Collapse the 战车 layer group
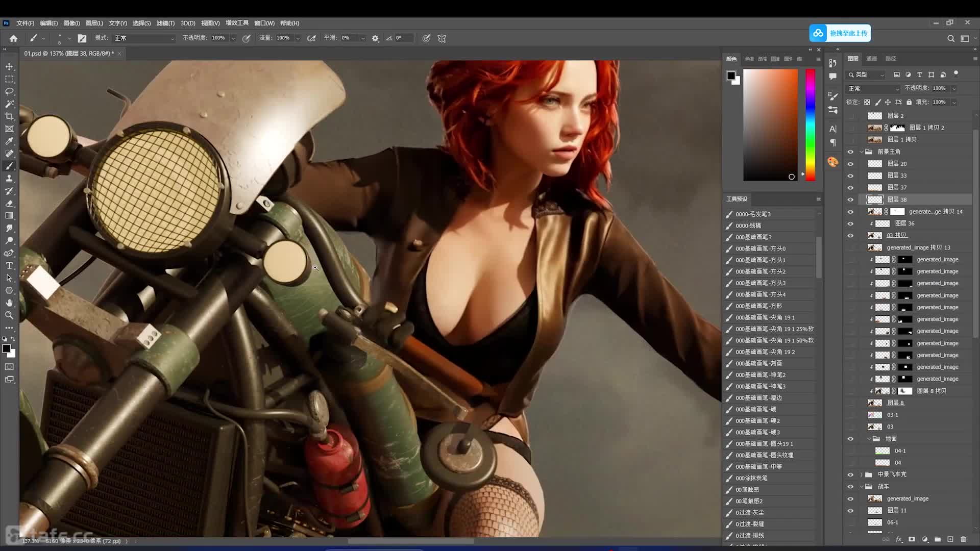 (862, 487)
